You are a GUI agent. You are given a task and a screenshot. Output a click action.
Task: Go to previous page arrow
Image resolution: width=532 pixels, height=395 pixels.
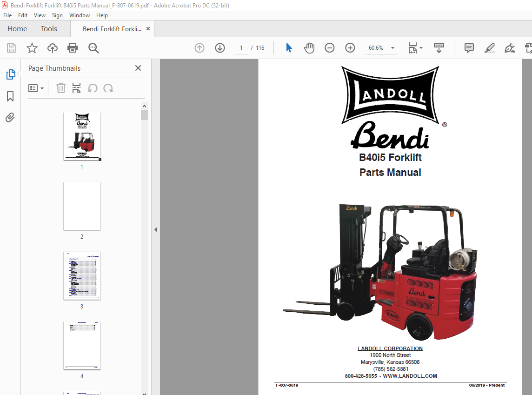(x=199, y=48)
